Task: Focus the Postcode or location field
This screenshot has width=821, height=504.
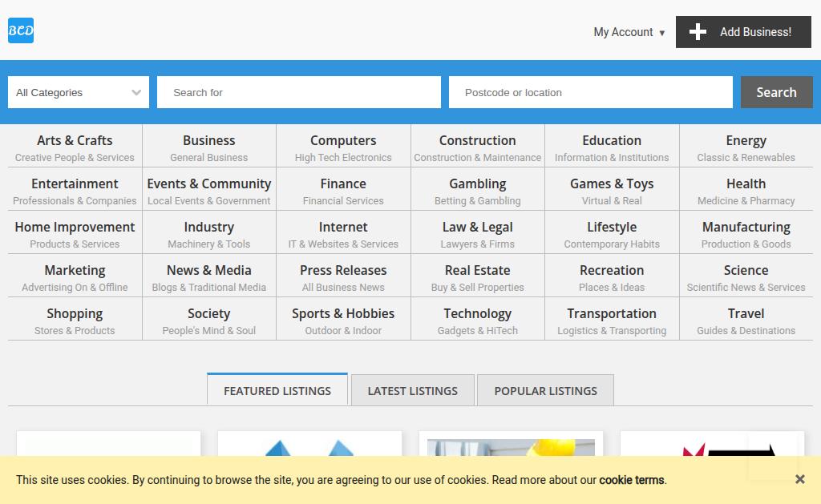Action: point(591,93)
